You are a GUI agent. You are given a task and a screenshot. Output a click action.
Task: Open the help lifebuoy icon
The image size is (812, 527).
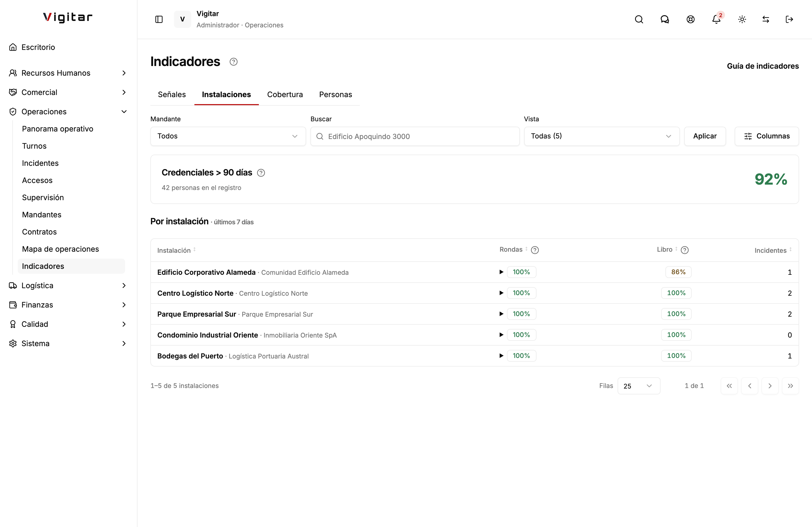coord(691,19)
